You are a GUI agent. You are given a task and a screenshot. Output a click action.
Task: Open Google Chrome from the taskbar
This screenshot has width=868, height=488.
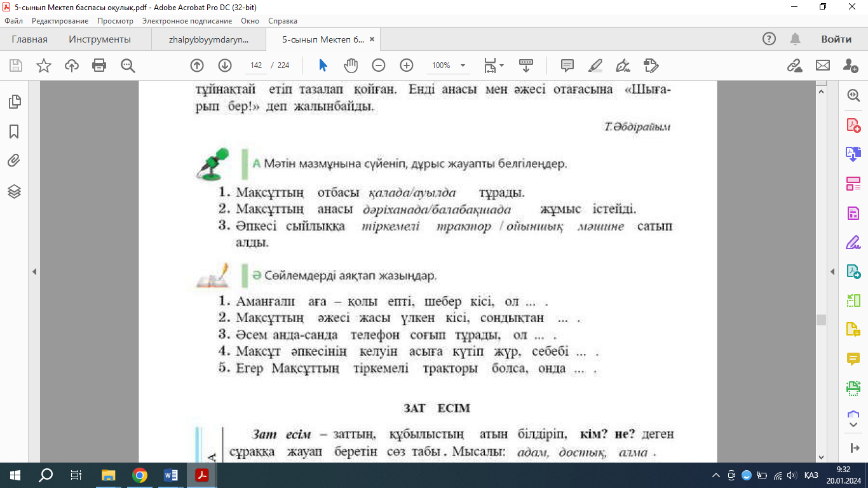(x=140, y=475)
